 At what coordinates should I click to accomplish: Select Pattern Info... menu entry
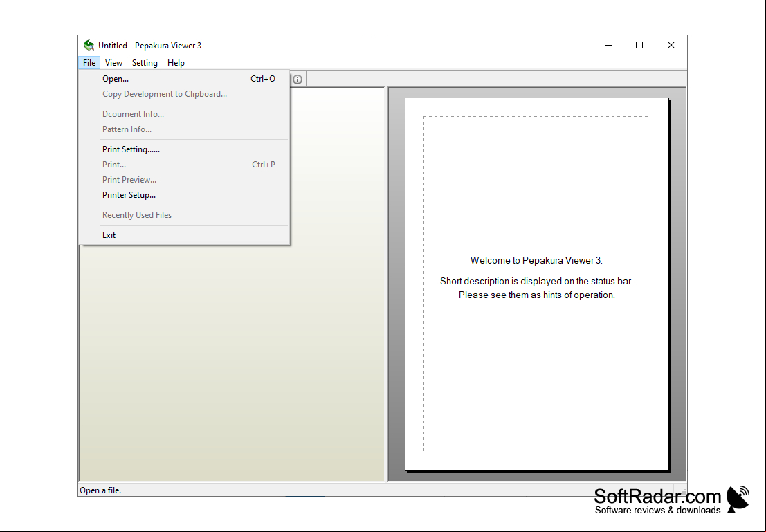tap(185, 129)
